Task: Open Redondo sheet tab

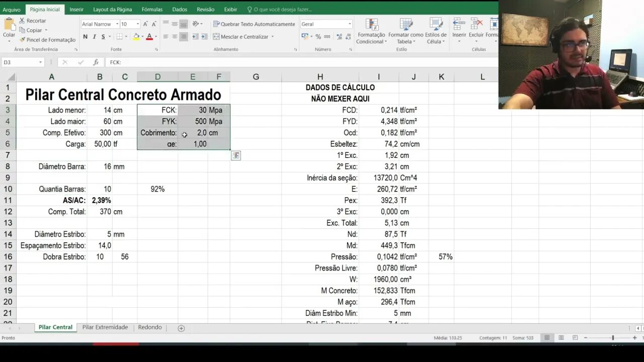Action: [150, 327]
